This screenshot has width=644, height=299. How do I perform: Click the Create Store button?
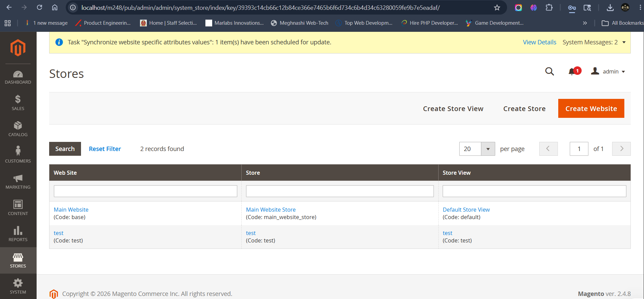coord(524,108)
